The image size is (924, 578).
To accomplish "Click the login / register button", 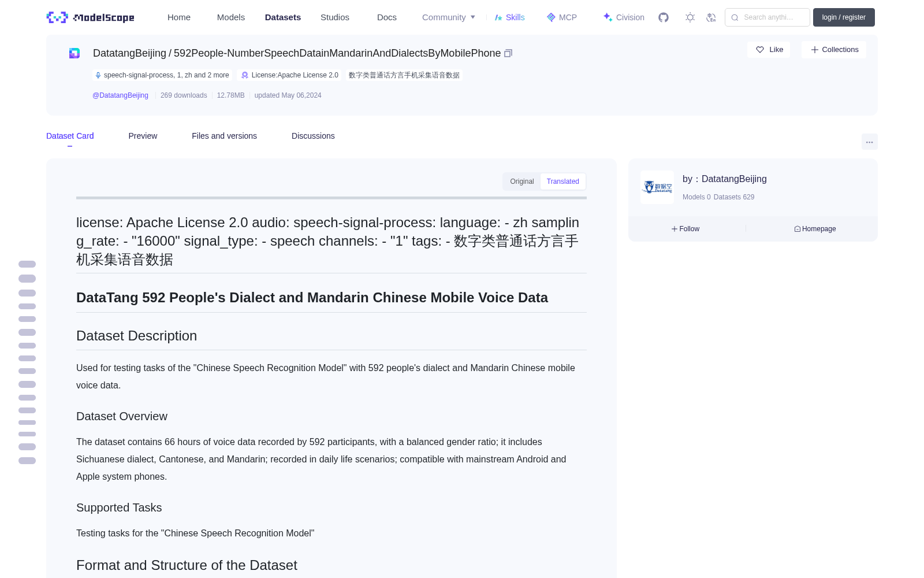I will [844, 17].
